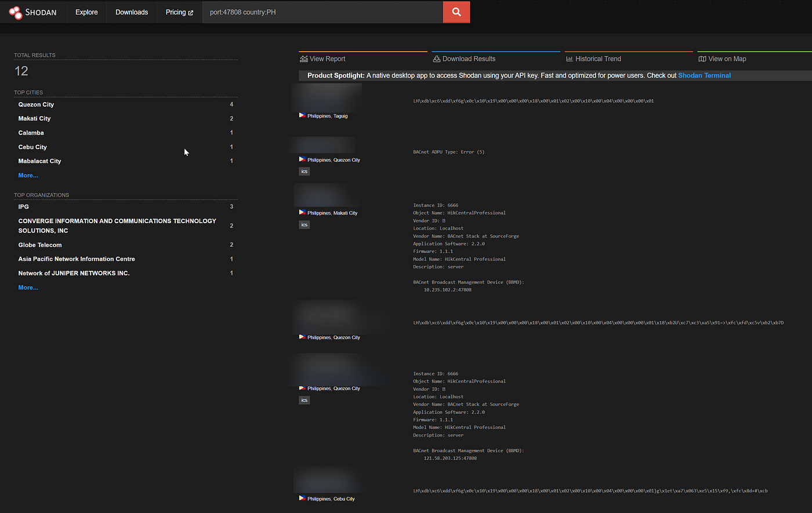Open the Pricing page
This screenshot has width=812, height=513.
(179, 12)
